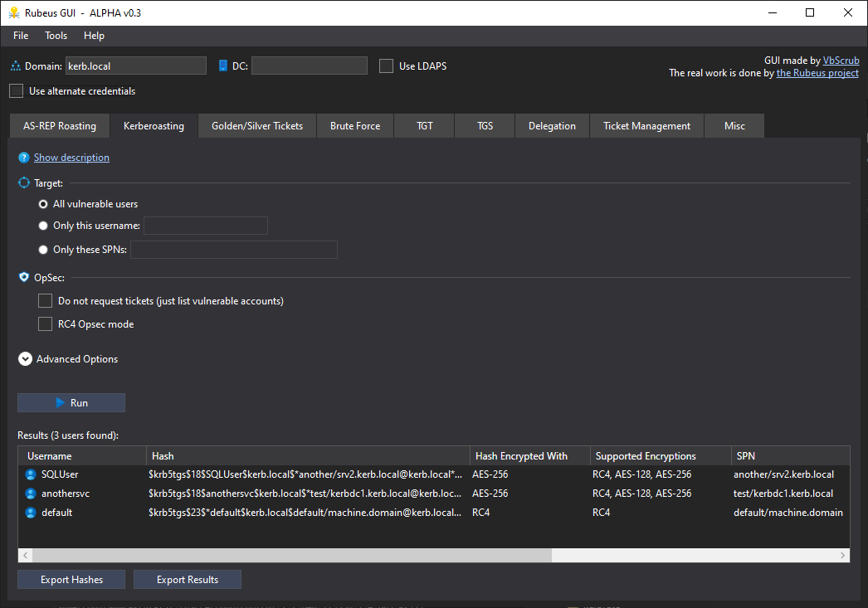Sort by the Hash column header
The width and height of the screenshot is (868, 608).
(309, 456)
